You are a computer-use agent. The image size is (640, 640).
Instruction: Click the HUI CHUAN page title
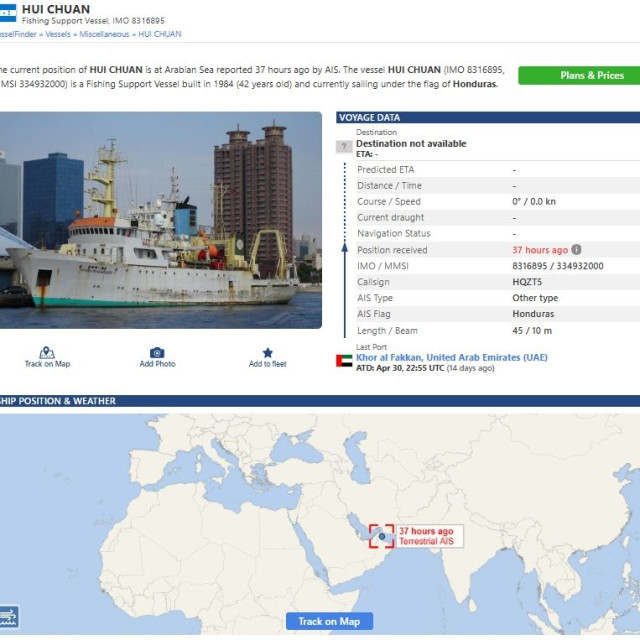point(56,9)
